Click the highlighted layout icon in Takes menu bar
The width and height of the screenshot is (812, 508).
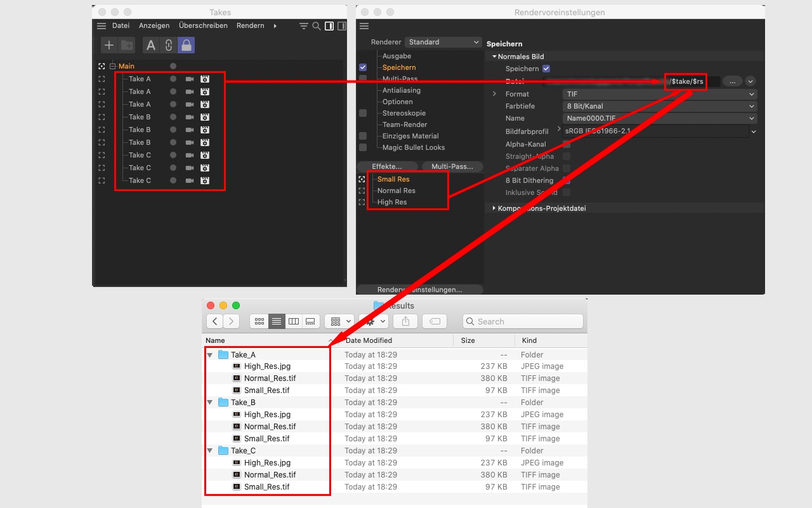click(x=329, y=26)
